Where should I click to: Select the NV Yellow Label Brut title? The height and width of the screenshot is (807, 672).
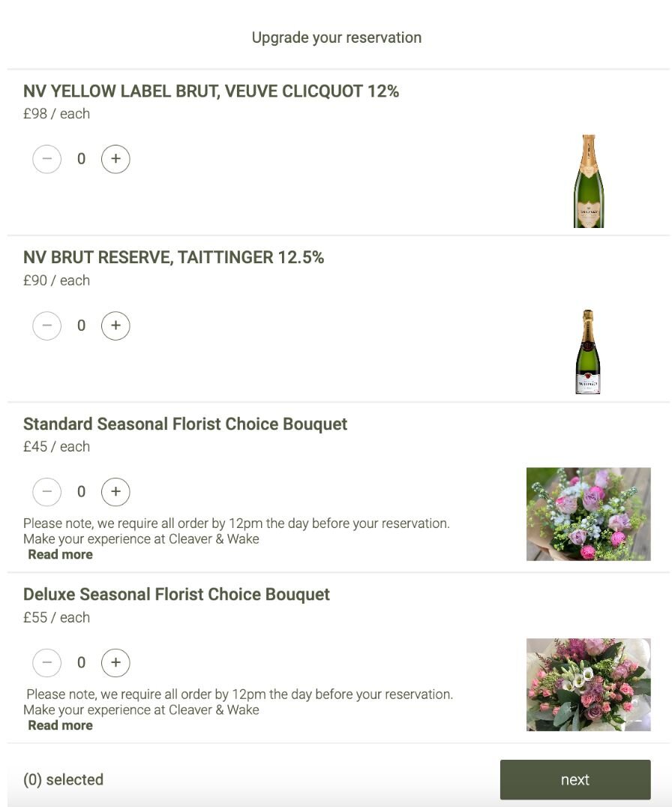pos(211,91)
